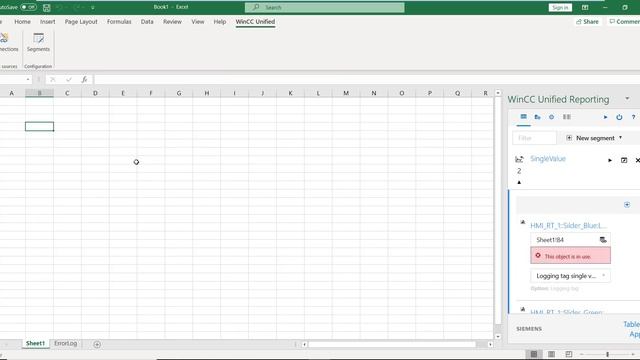Click the Share button
Image resolution: width=640 pixels, height=360 pixels.
tap(587, 22)
